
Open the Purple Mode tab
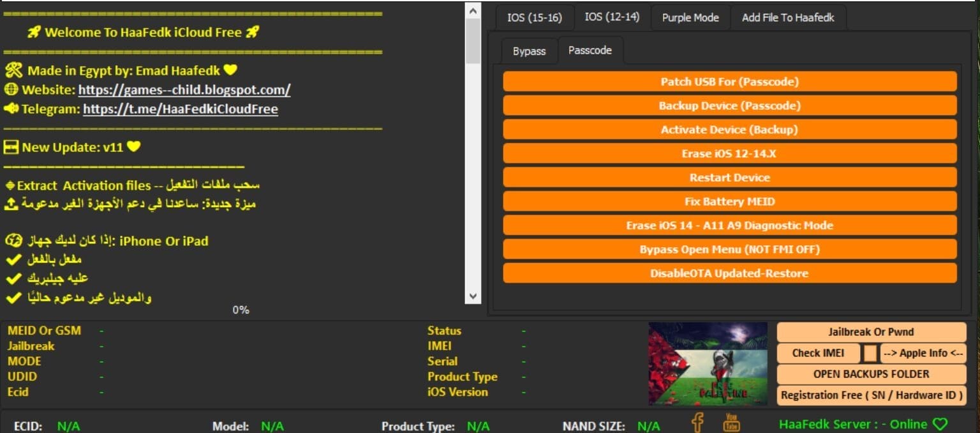pyautogui.click(x=690, y=17)
